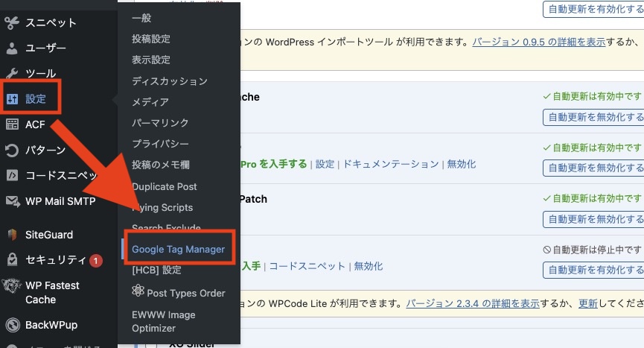This screenshot has width=644, height=348.
Task: Click the SiteGuard shield icon
Action: 12,235
